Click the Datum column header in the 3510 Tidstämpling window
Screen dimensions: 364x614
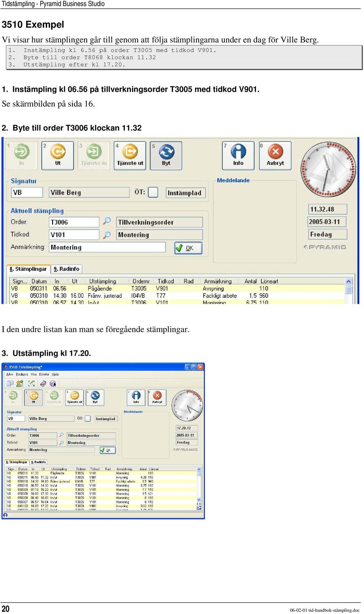23,469
